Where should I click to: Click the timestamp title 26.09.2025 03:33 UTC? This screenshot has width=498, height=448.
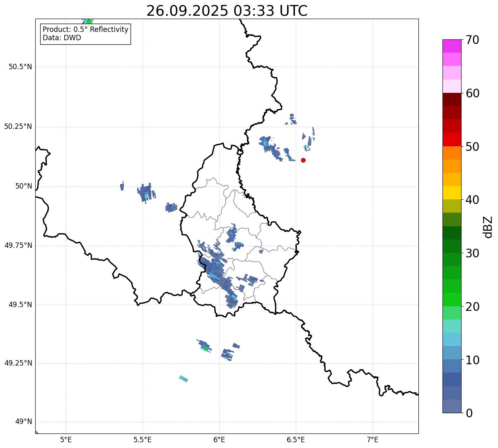(x=227, y=11)
